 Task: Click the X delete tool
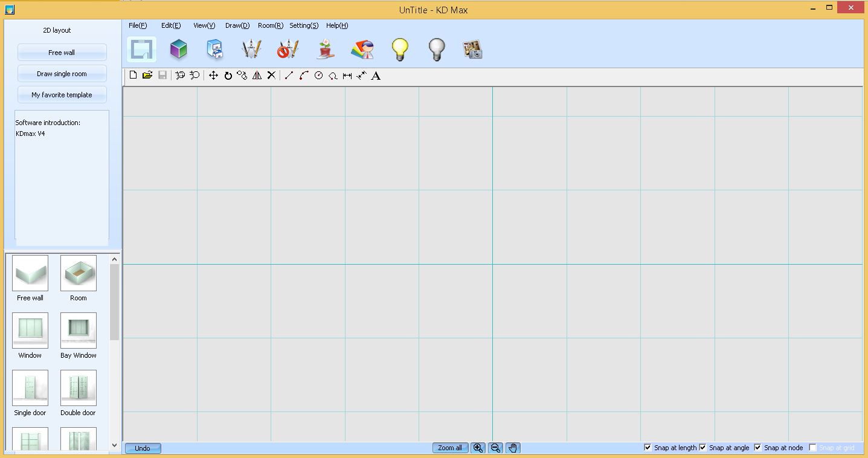[271, 76]
